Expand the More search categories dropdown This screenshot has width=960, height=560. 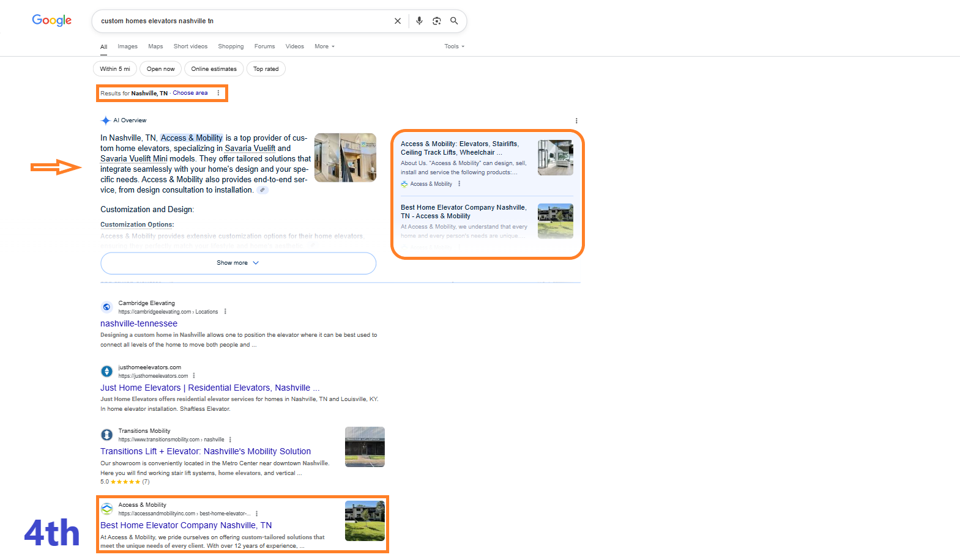324,46
